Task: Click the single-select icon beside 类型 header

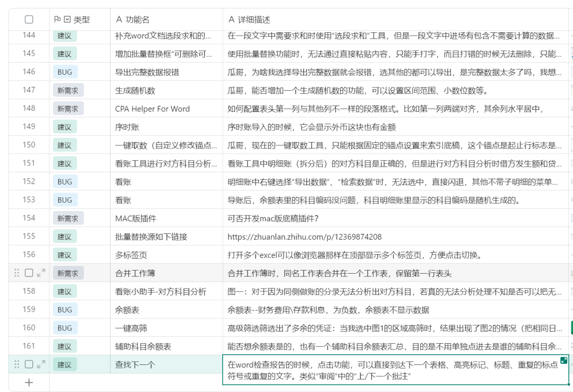Action: tap(67, 20)
